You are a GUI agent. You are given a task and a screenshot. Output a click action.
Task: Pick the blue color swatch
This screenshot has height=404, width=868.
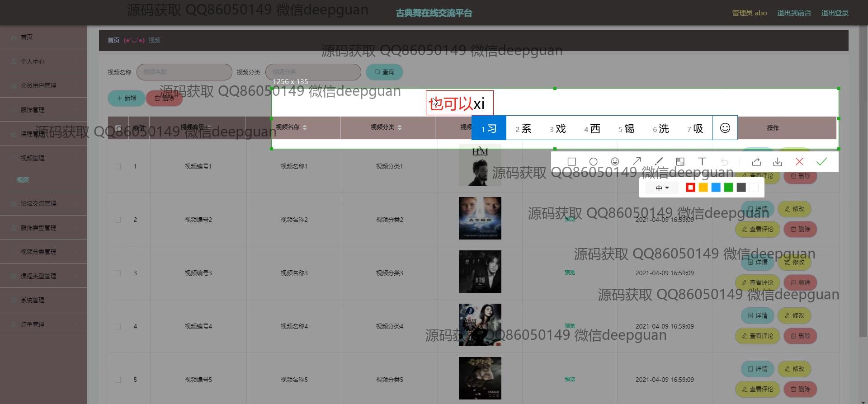point(716,188)
